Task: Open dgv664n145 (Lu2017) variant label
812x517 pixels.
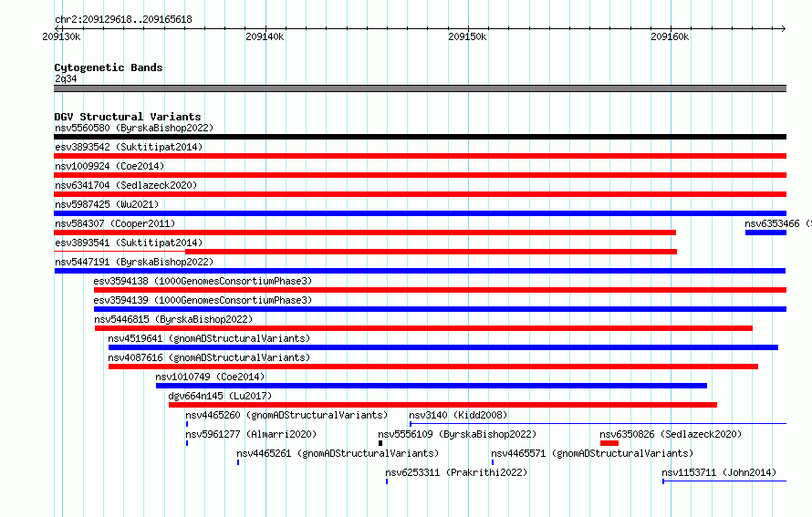Action: [x=220, y=396]
